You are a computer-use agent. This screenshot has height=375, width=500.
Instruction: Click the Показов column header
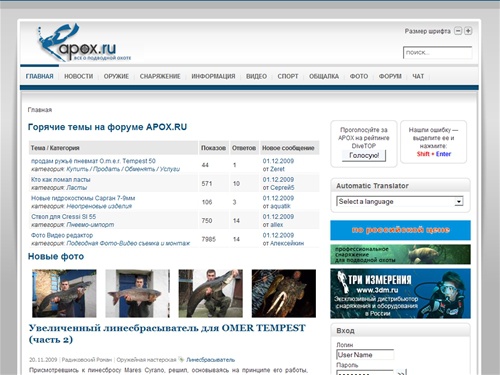click(213, 148)
